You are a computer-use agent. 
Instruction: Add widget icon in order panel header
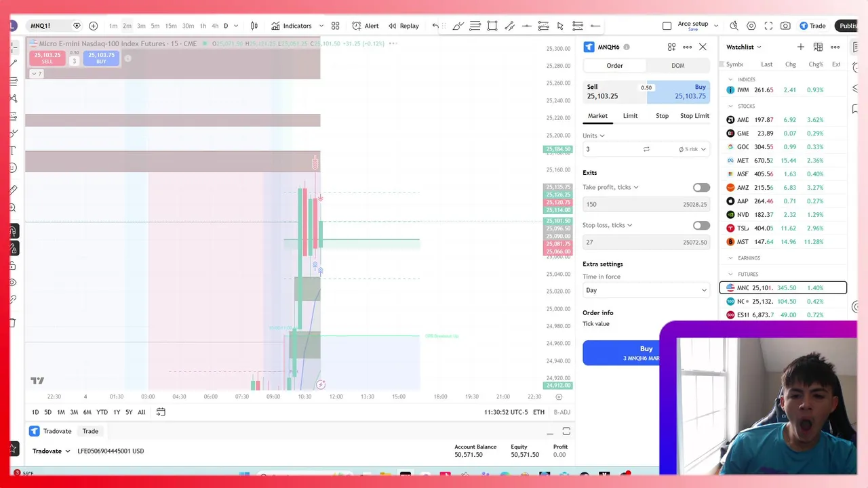(x=671, y=47)
